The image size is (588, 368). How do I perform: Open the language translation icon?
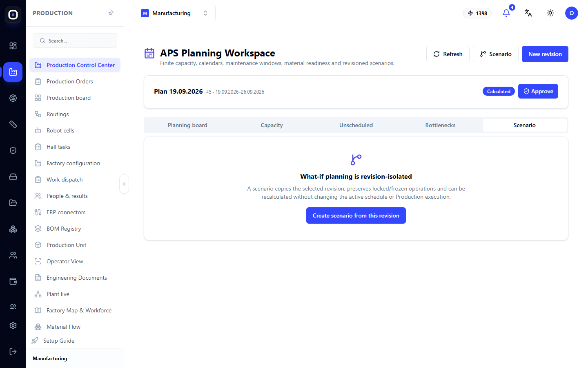(528, 13)
